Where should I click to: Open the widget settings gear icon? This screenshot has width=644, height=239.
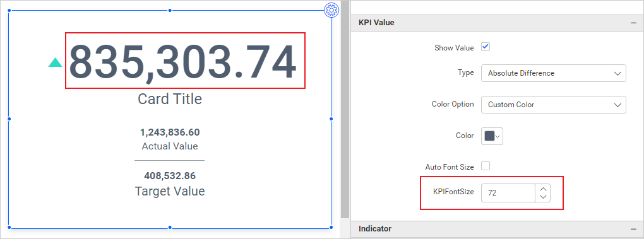(x=331, y=10)
